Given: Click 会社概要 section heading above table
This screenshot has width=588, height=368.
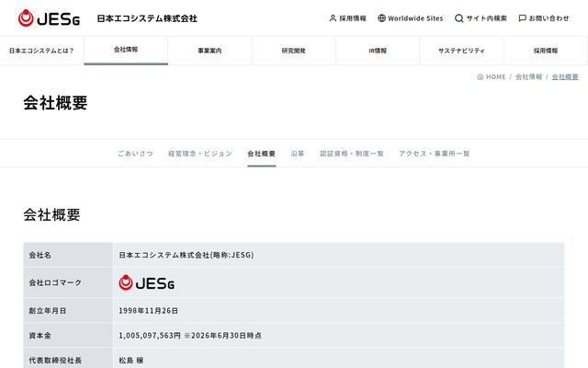Looking at the screenshot, I should coord(51,214).
